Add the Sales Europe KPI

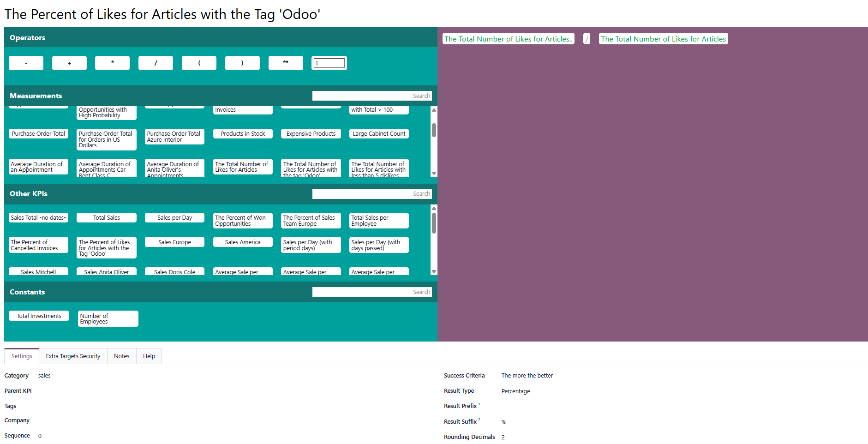click(174, 242)
